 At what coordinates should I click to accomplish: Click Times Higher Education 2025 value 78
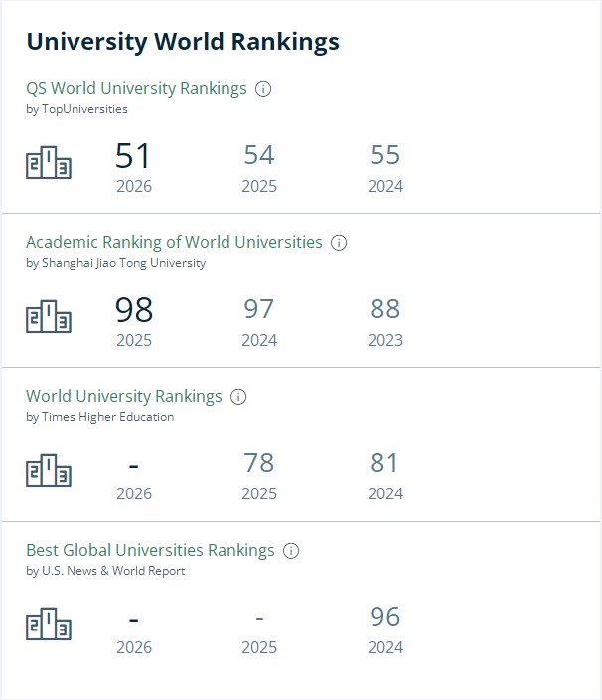click(x=259, y=463)
